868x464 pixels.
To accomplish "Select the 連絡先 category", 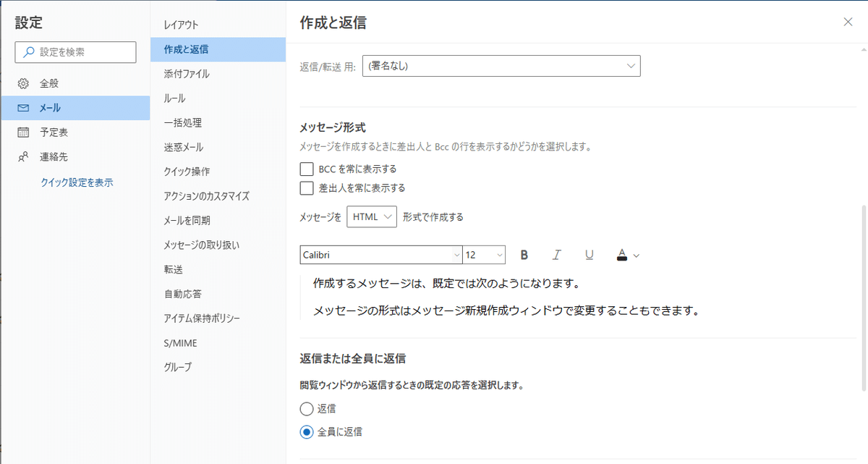I will click(75, 156).
